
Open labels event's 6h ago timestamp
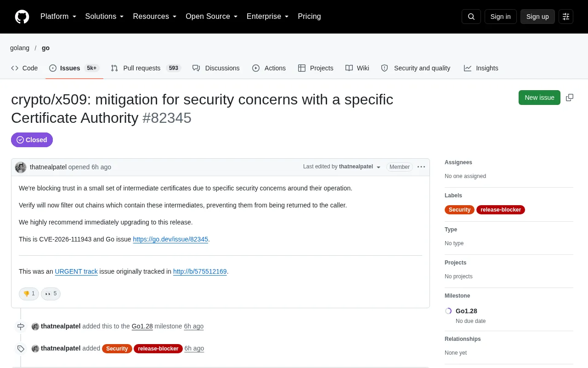[x=194, y=348]
